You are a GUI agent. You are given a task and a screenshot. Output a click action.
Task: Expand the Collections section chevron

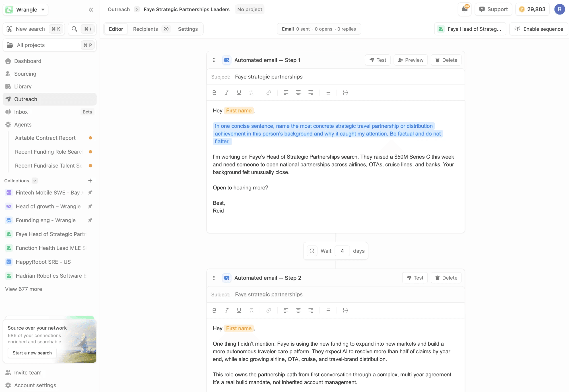coord(34,181)
